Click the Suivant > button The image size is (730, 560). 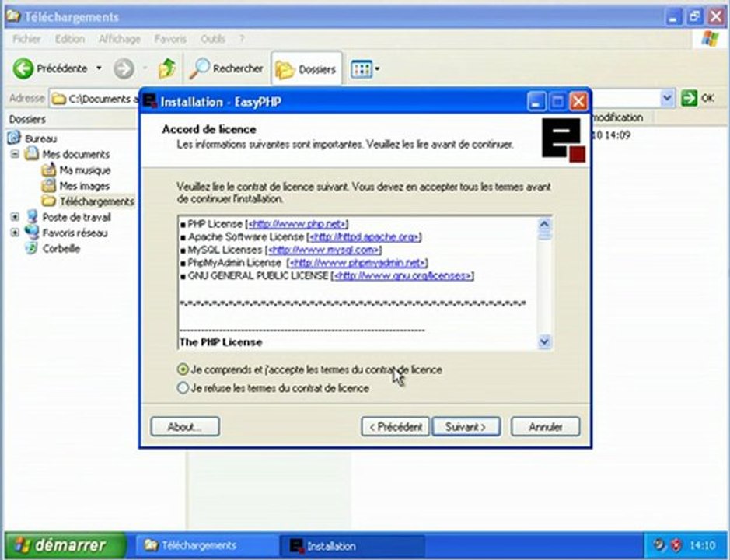466,426
